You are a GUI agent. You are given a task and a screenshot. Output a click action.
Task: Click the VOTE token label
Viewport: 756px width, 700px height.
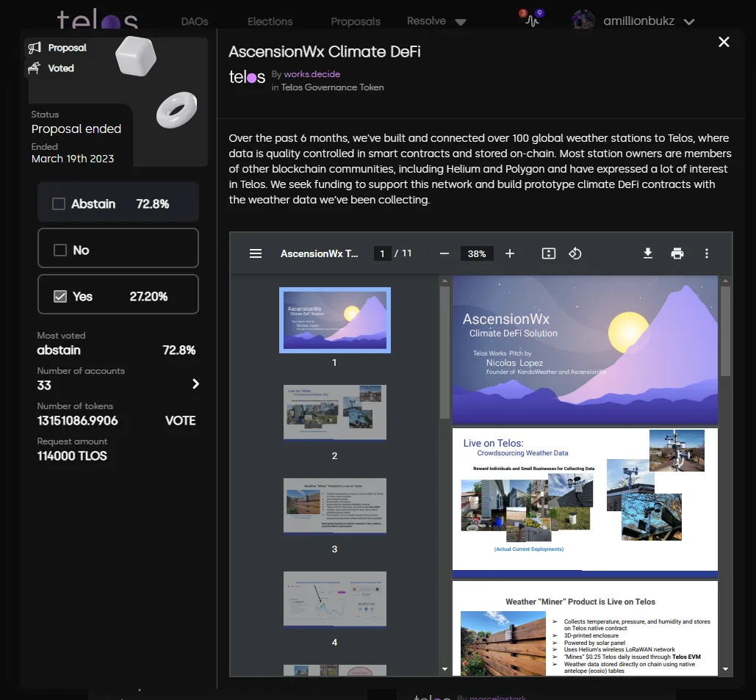180,421
